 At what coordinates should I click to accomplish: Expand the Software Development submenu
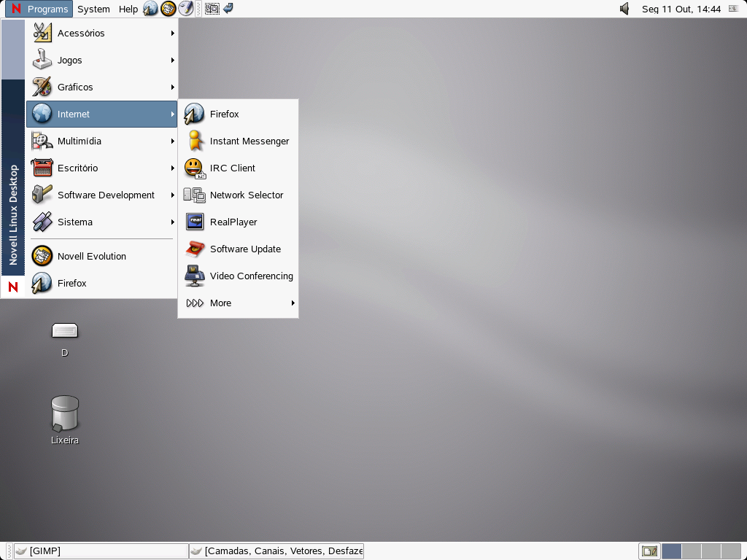(x=106, y=195)
